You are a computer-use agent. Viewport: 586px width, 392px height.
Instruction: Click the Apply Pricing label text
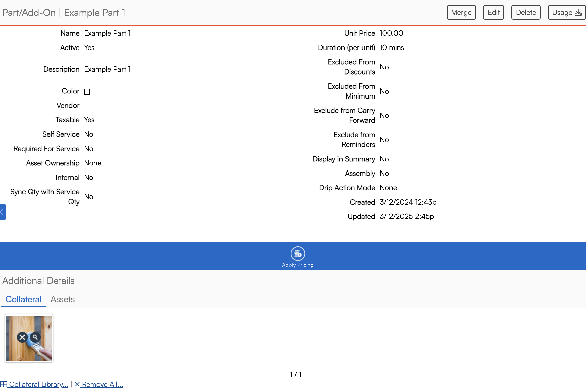tap(298, 265)
